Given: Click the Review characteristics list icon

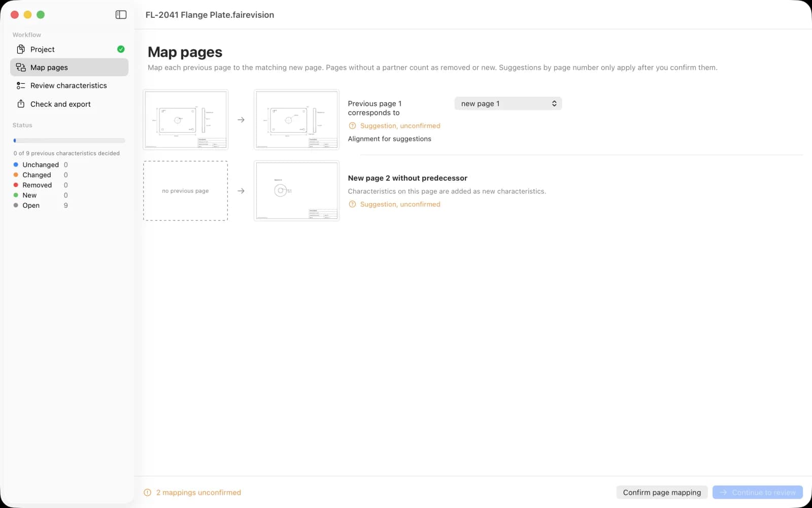Looking at the screenshot, I should [x=21, y=85].
